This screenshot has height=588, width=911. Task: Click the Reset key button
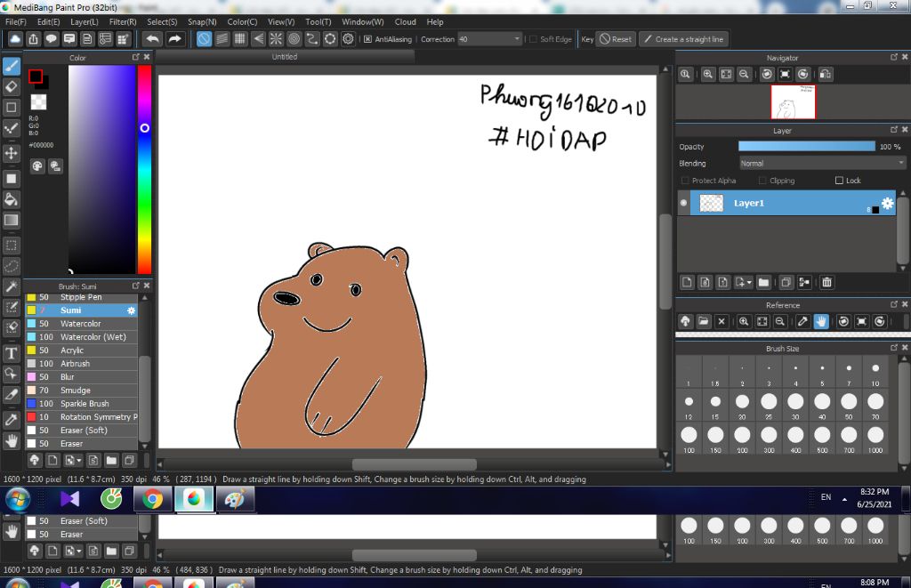[616, 39]
